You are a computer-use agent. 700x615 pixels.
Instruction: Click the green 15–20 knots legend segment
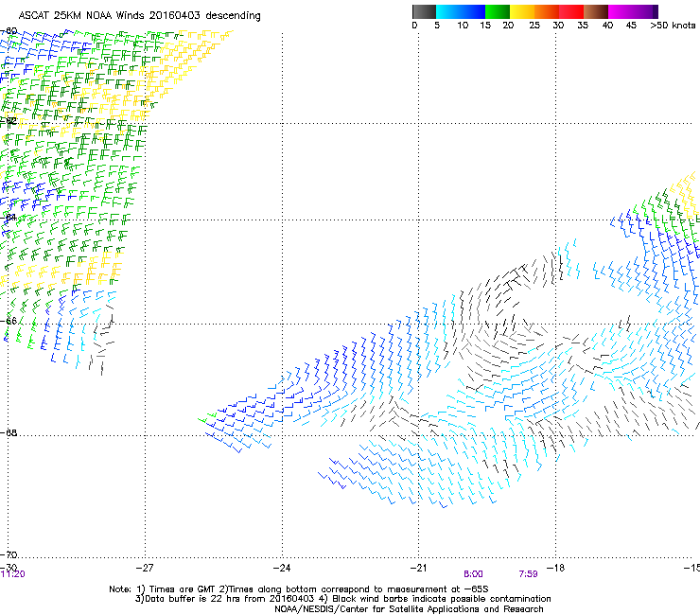pyautogui.click(x=498, y=11)
